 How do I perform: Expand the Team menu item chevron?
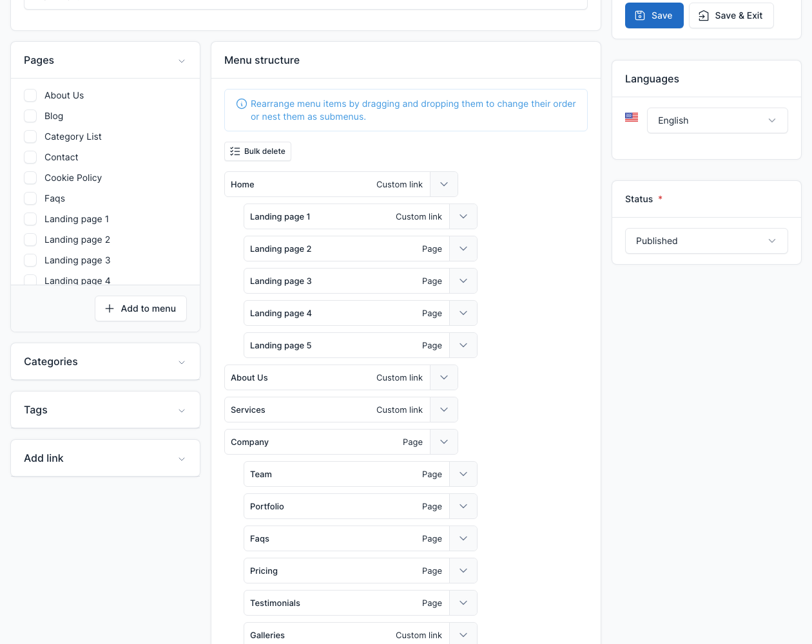[x=463, y=474]
